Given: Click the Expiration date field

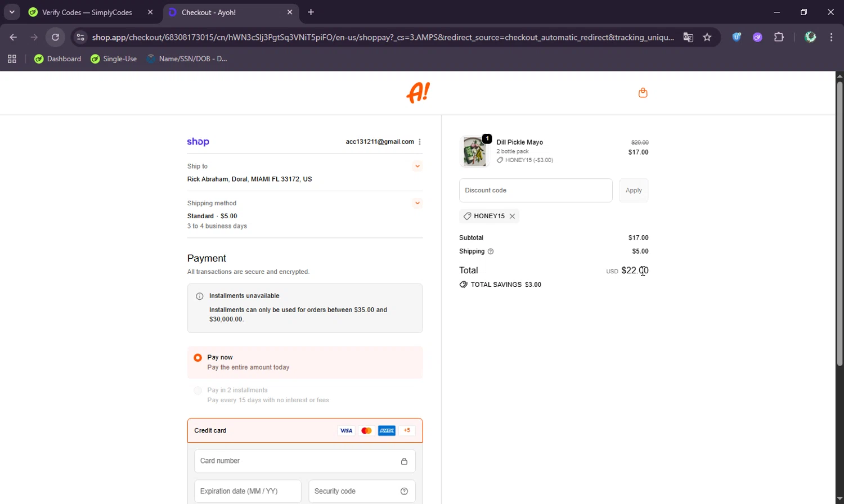Looking at the screenshot, I should pos(248,491).
